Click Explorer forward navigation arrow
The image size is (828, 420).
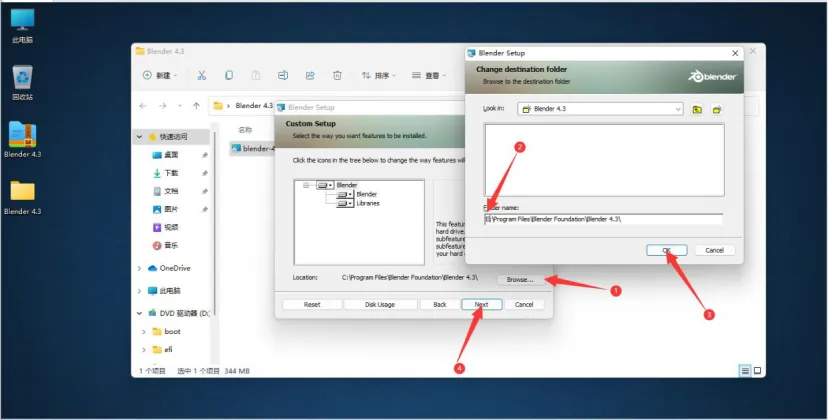pos(163,106)
